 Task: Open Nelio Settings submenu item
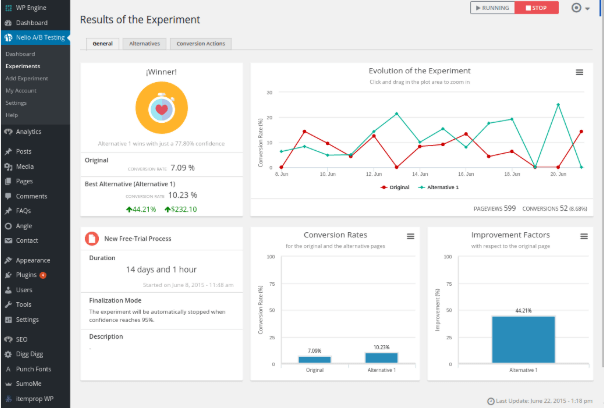(x=16, y=103)
